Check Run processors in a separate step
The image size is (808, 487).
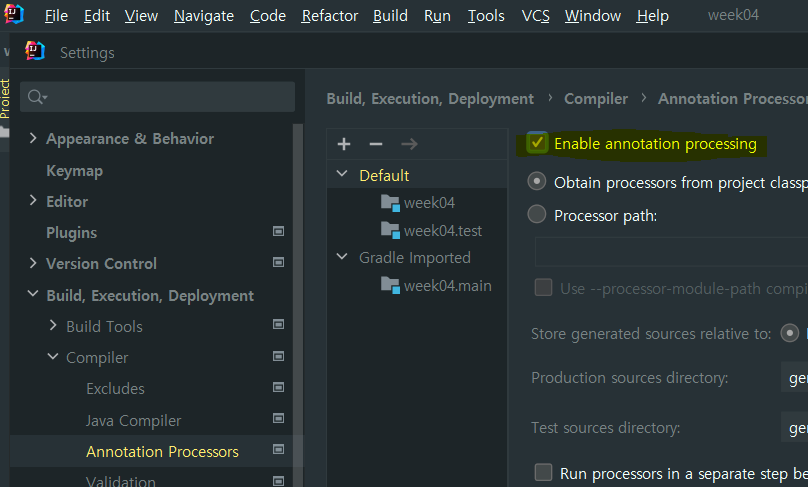(x=543, y=472)
